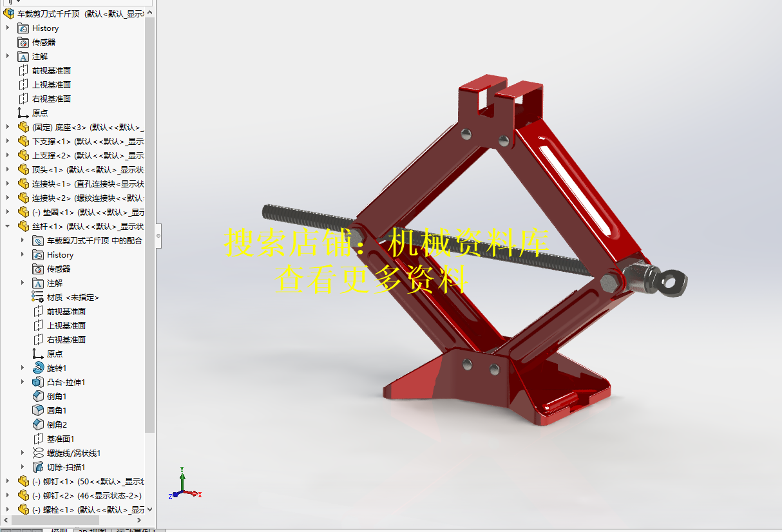The width and height of the screenshot is (782, 532).
Task: Click the Y axis of orientation triad
Action: (x=182, y=479)
